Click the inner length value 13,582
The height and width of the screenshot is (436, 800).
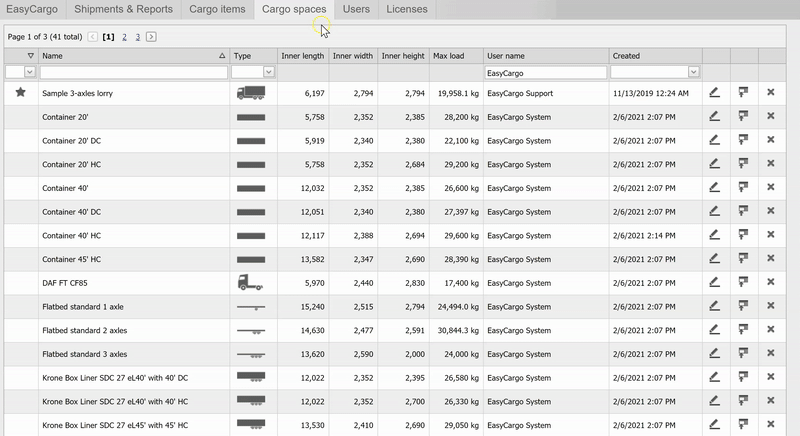point(312,259)
